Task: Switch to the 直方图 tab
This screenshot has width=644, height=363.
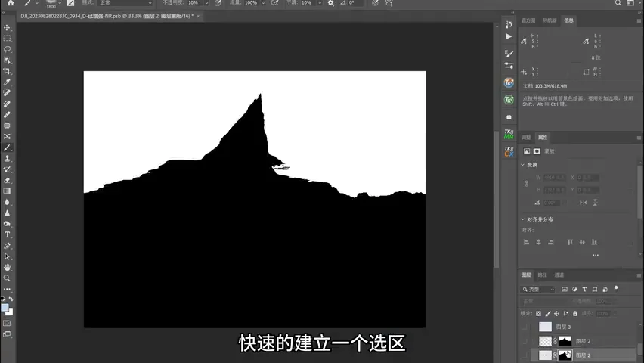Action: [528, 20]
